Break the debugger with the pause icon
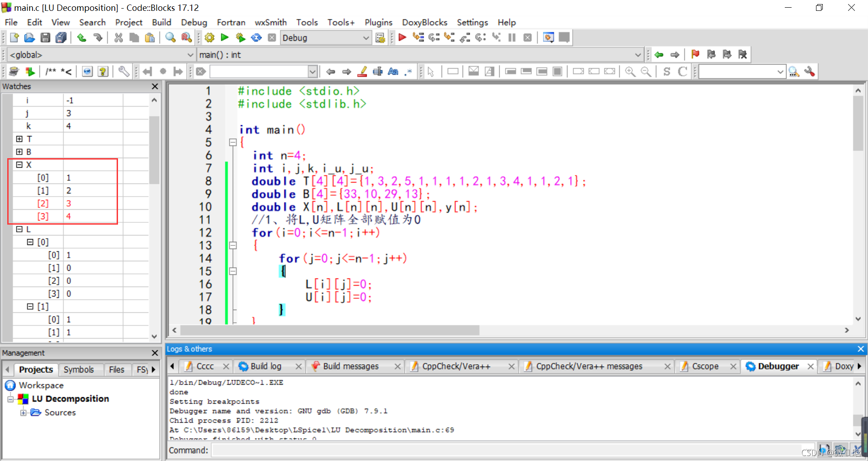This screenshot has height=461, width=868. tap(512, 38)
